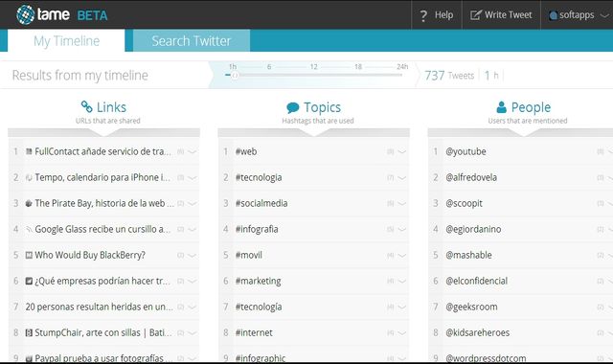Click the tame BETA logo text
This screenshot has height=364, width=613.
click(x=73, y=15)
